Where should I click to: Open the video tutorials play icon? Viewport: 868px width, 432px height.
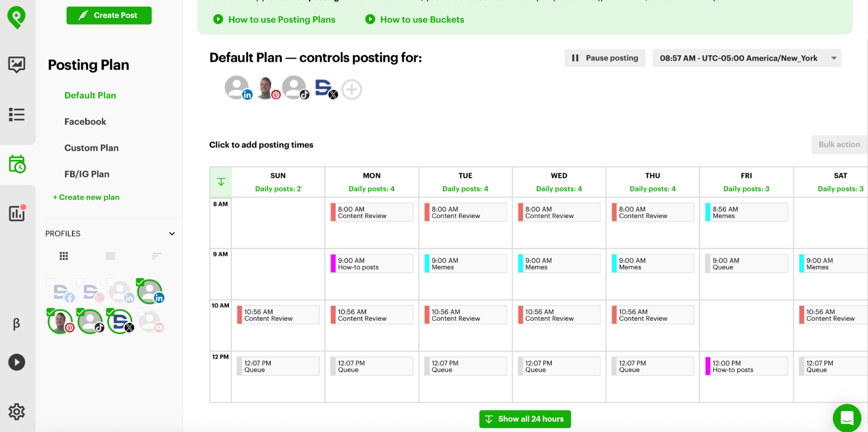pos(17,362)
